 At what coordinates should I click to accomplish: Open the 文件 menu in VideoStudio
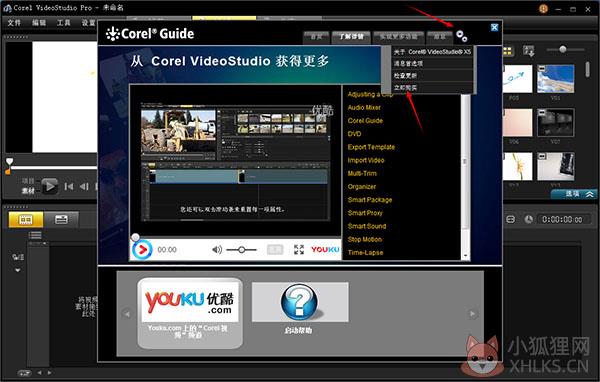[14, 23]
